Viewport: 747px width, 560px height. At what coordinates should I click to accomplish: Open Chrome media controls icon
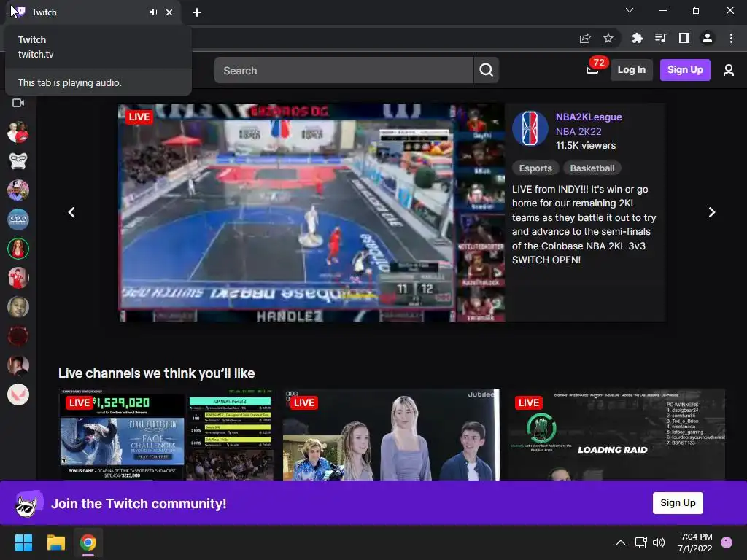(660, 38)
